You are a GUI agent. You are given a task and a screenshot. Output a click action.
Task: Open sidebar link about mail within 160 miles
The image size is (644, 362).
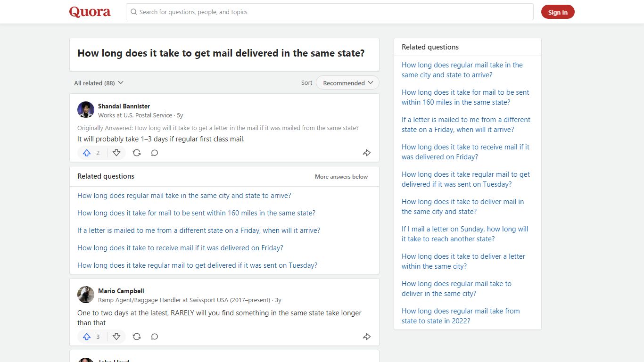point(465,97)
